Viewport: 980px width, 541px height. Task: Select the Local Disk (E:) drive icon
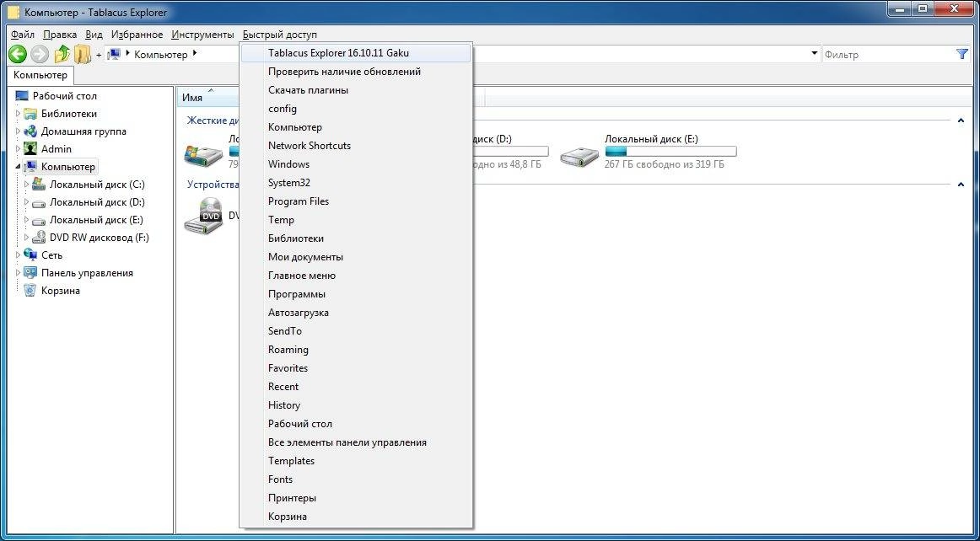click(579, 155)
